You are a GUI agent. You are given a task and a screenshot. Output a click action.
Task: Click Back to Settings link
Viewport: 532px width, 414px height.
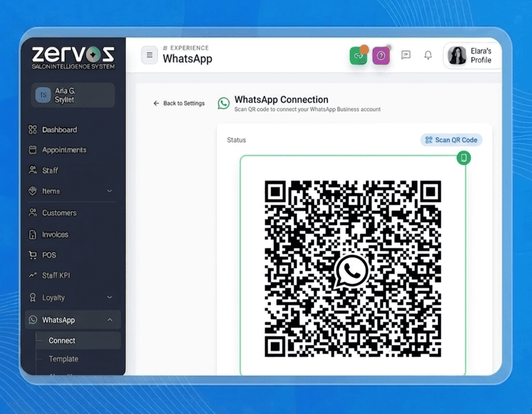(179, 103)
